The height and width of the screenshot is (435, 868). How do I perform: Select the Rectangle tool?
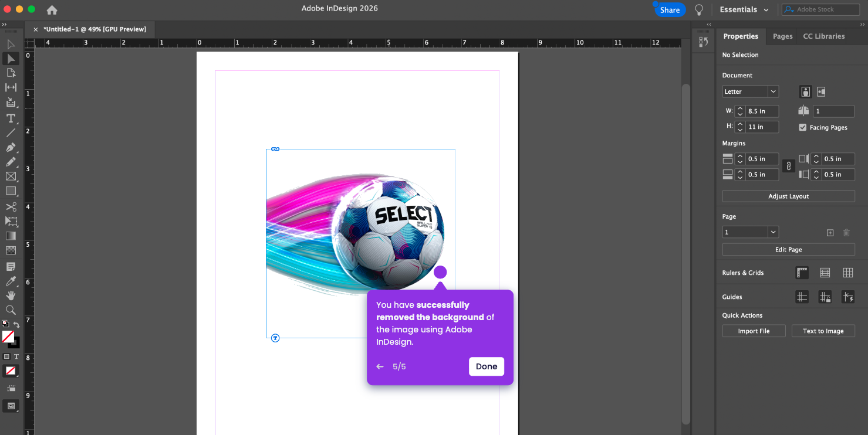(x=11, y=191)
